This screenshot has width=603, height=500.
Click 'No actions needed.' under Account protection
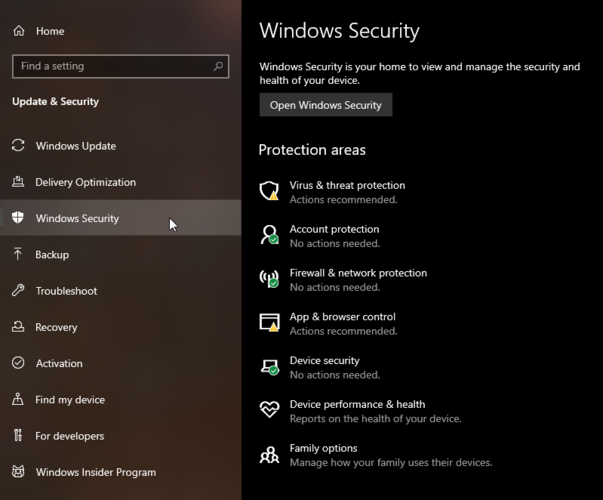point(335,243)
